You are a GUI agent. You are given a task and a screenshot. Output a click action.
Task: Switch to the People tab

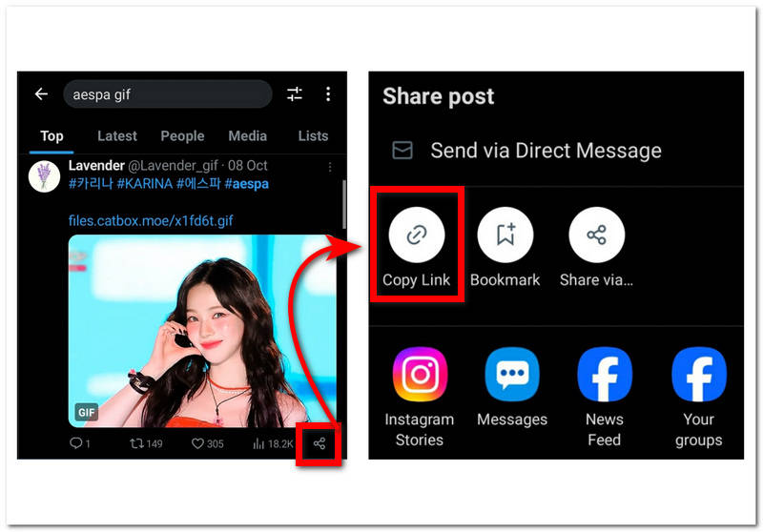pos(182,136)
